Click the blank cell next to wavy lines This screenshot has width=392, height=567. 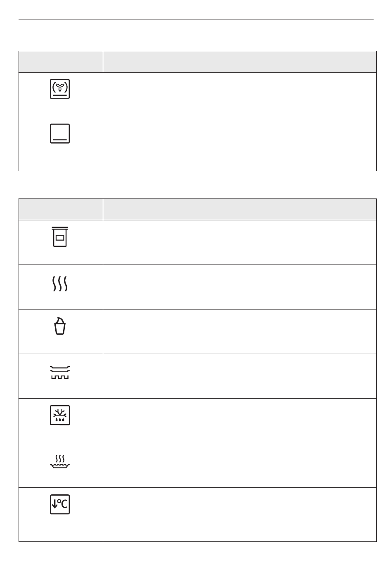[240, 287]
